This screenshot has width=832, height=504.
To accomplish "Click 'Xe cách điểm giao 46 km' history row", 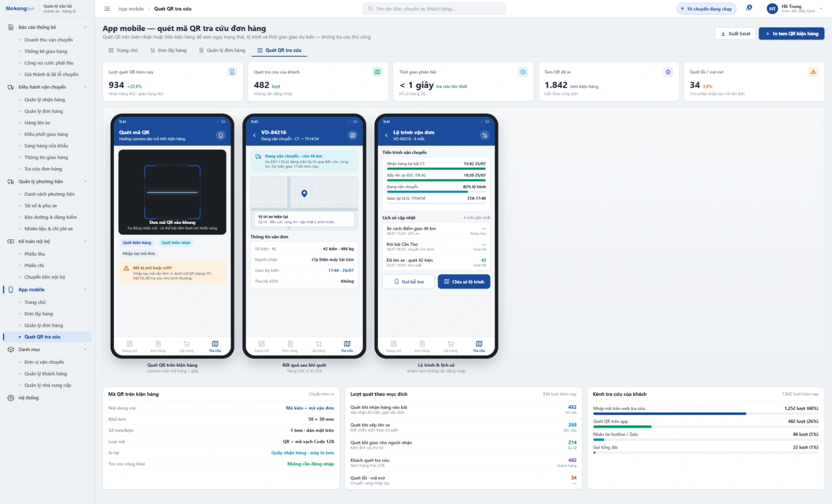I will point(436,231).
